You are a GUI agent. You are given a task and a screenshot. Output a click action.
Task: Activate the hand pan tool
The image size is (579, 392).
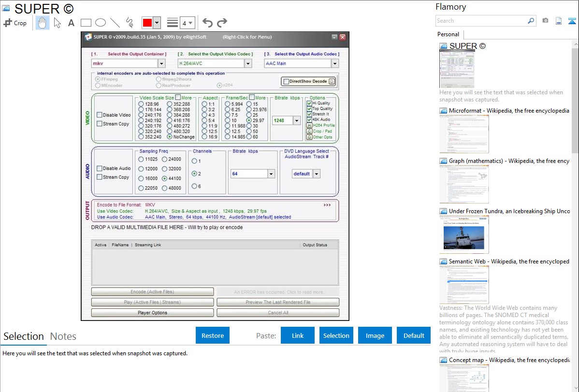click(x=42, y=23)
